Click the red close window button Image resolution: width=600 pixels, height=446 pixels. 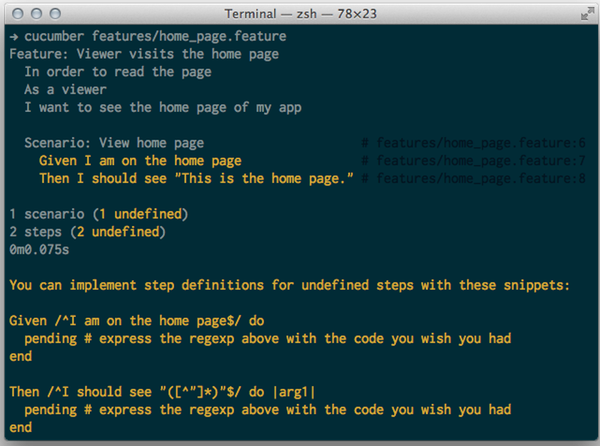18,14
